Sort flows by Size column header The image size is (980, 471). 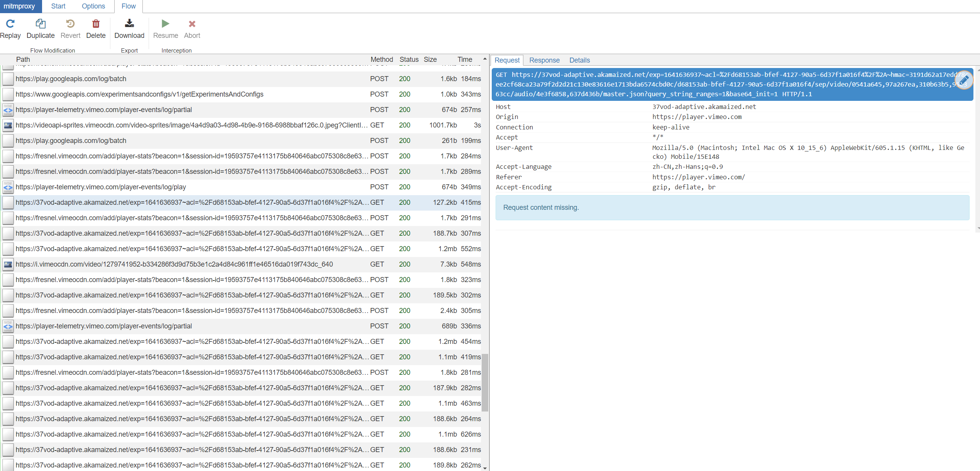click(x=430, y=60)
